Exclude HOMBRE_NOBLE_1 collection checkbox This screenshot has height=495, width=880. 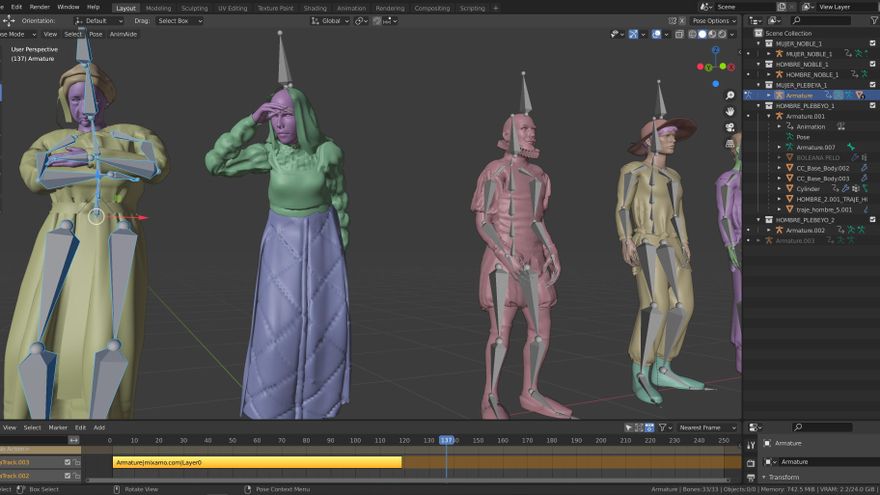pyautogui.click(x=873, y=64)
